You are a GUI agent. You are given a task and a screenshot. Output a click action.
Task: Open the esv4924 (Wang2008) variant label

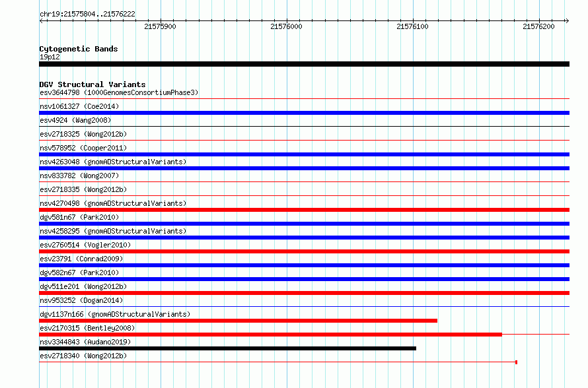click(x=75, y=120)
